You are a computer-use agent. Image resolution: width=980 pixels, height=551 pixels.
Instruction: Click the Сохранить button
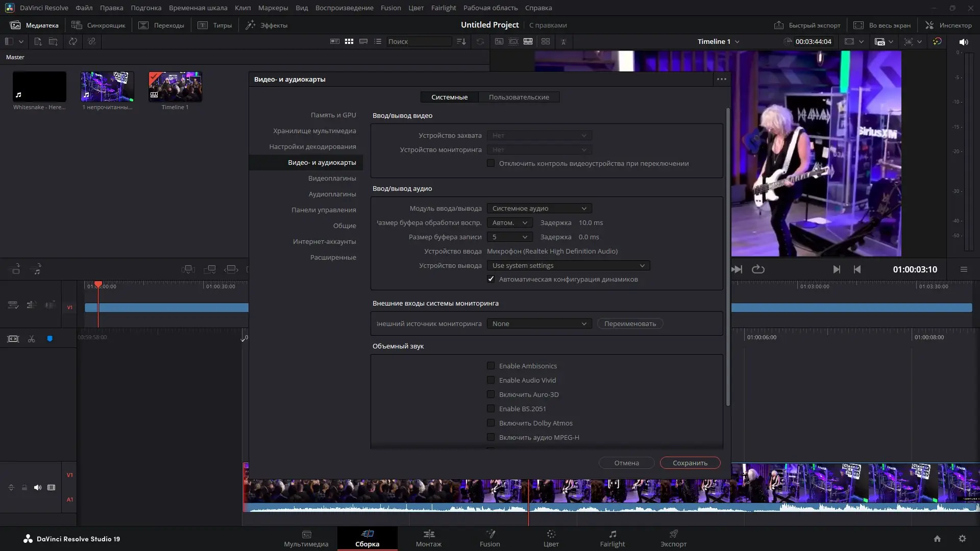point(690,463)
